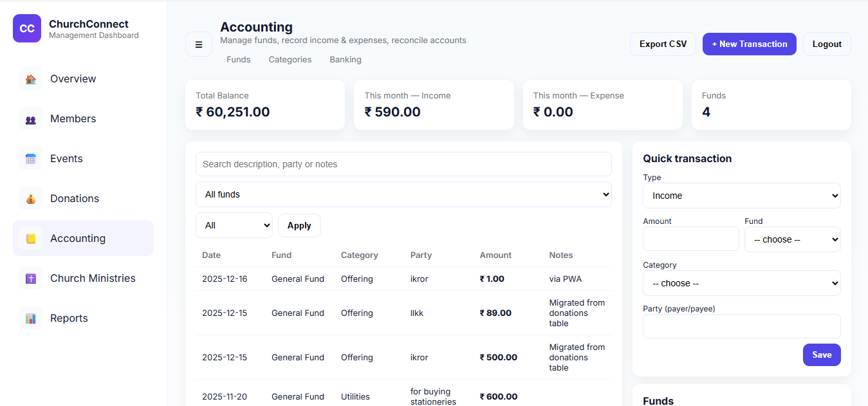The image size is (868, 406).
Task: Click the Events calendar icon
Action: click(x=31, y=159)
